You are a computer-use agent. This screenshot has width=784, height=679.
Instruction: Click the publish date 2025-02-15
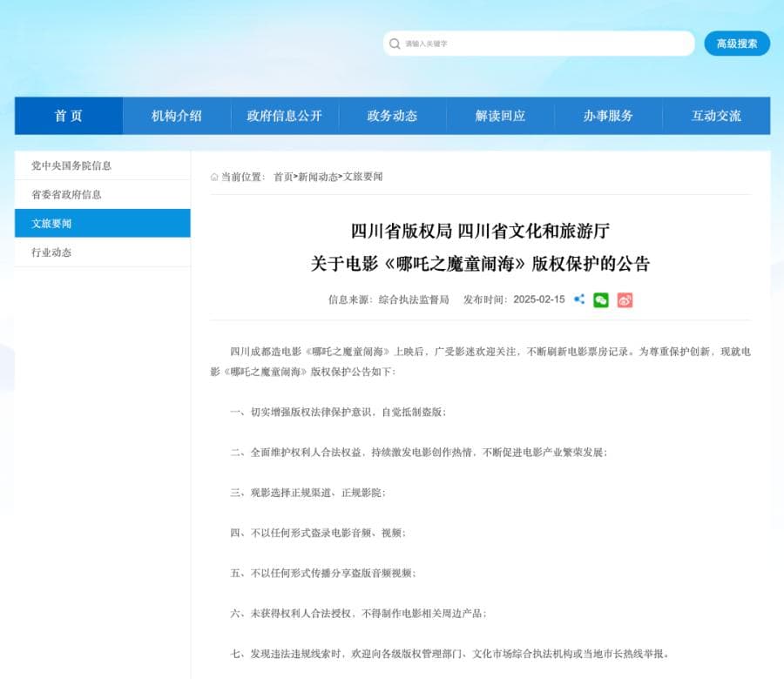pyautogui.click(x=539, y=299)
